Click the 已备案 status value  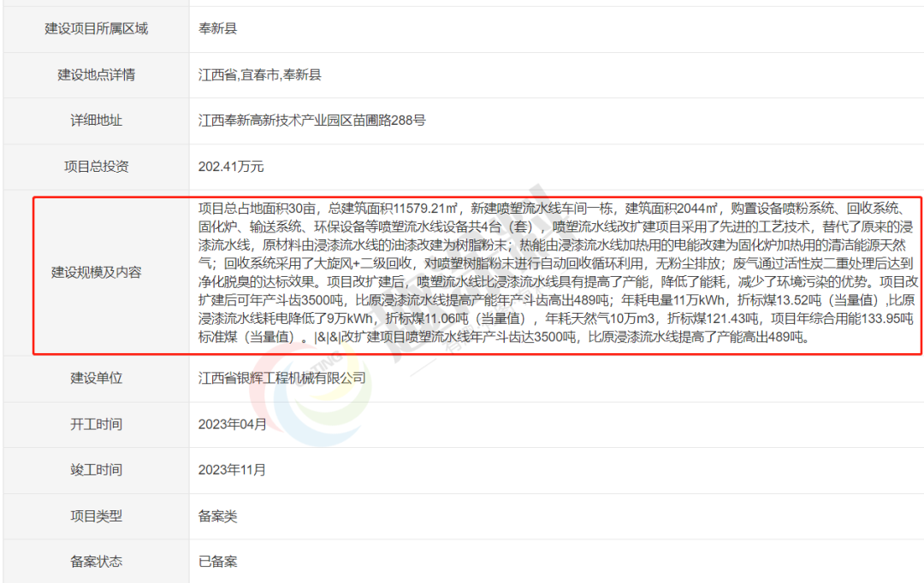[x=217, y=562]
